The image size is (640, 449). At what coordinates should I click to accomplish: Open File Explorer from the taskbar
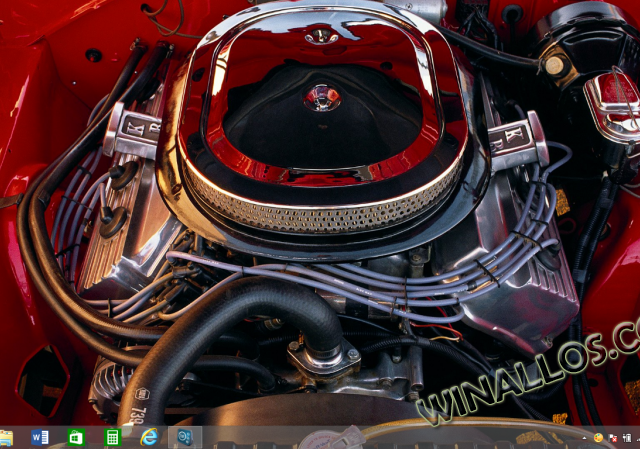pos(6,438)
